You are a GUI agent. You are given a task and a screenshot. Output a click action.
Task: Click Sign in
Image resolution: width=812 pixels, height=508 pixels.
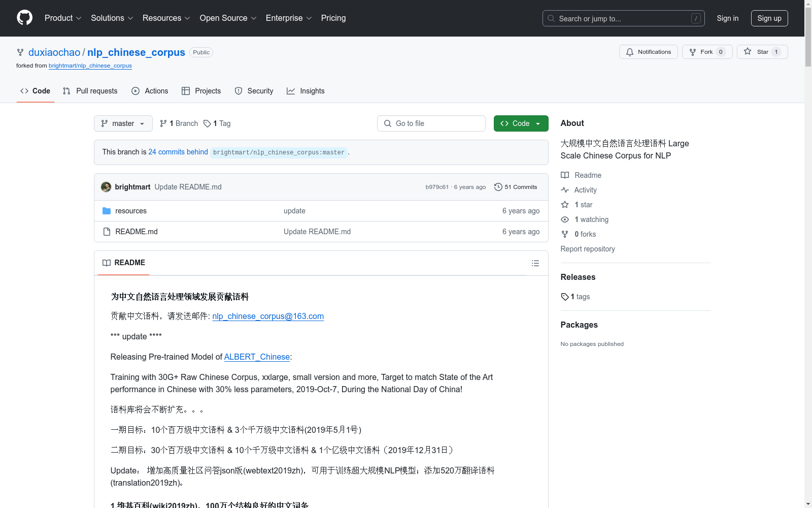pyautogui.click(x=727, y=18)
